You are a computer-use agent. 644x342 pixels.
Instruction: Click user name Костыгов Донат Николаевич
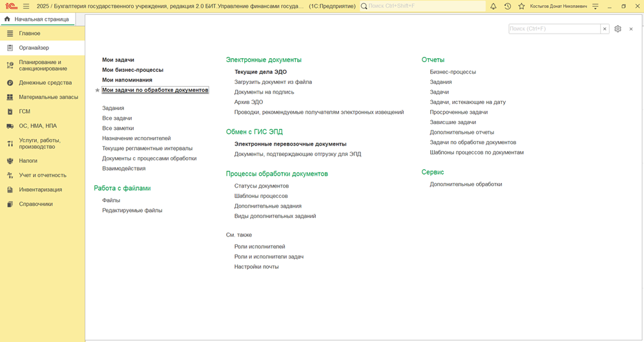pyautogui.click(x=558, y=6)
